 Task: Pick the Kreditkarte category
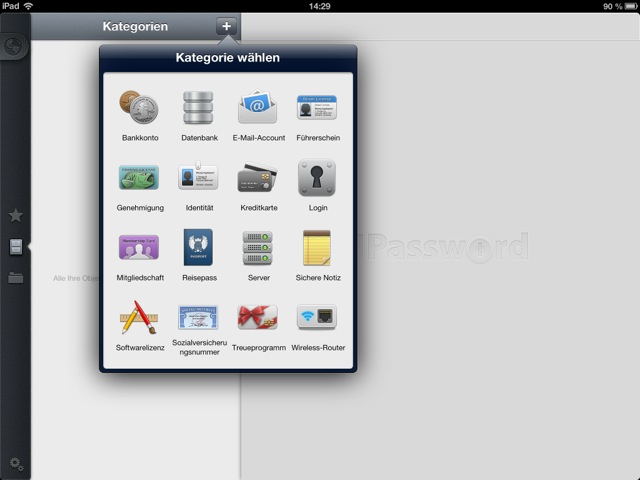coord(258,177)
